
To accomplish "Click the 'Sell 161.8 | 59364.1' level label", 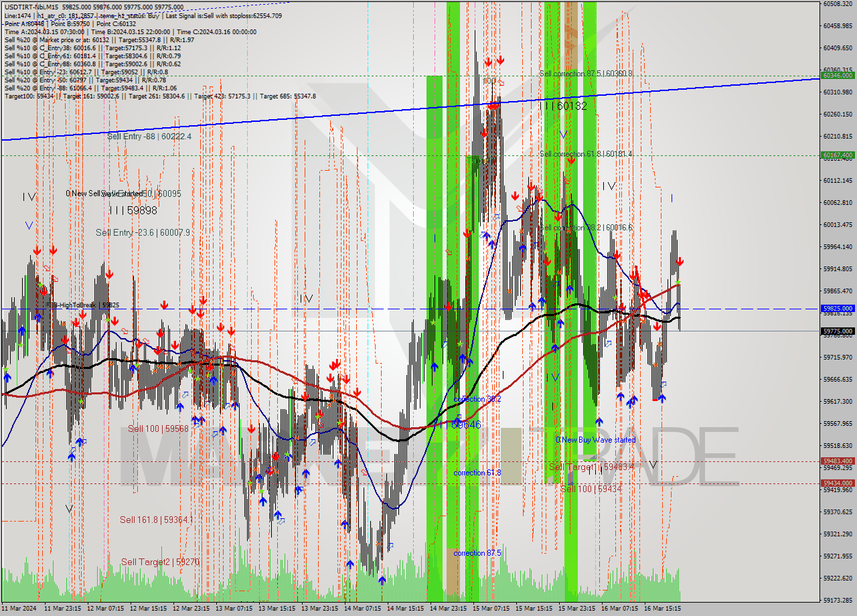I will [156, 520].
